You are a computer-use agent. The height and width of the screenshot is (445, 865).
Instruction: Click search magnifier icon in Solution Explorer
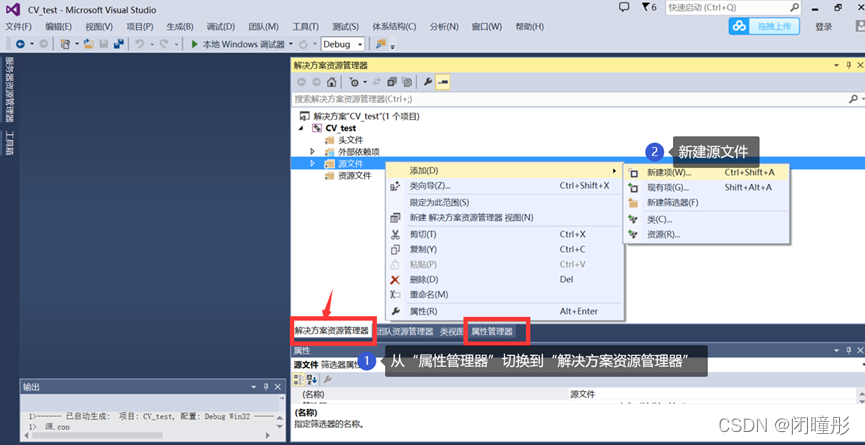coord(852,99)
